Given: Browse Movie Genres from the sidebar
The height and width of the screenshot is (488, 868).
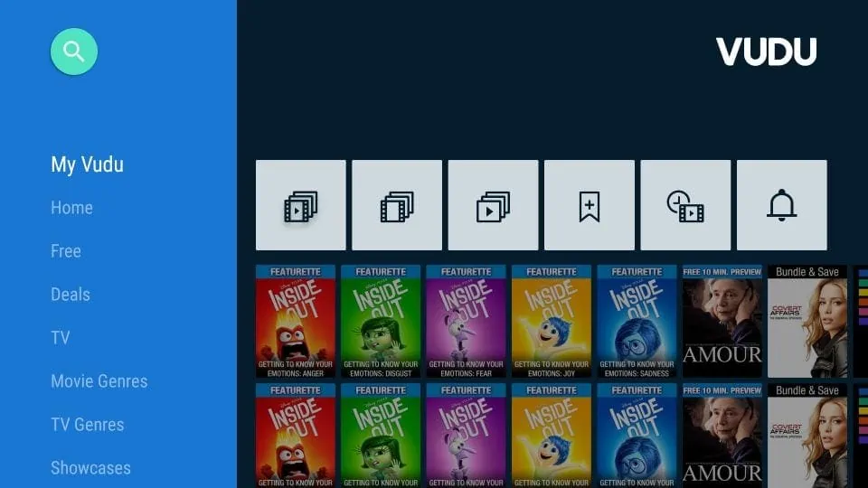Looking at the screenshot, I should pyautogui.click(x=99, y=380).
